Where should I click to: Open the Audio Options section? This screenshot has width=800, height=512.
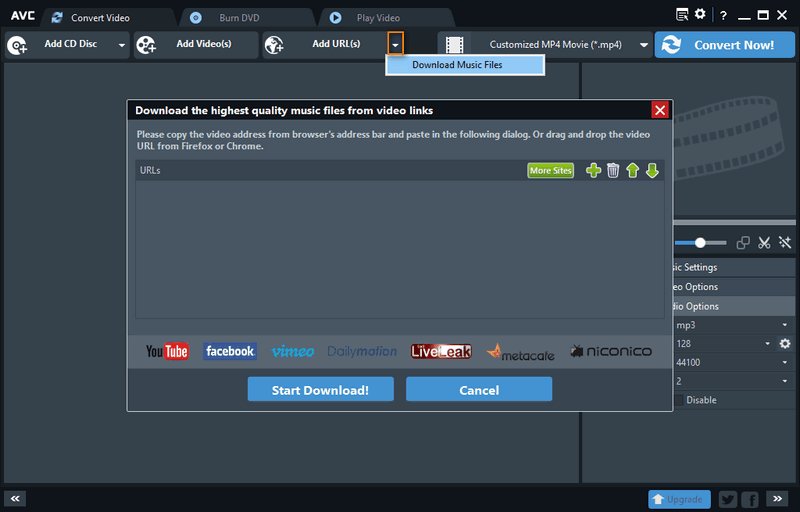734,306
